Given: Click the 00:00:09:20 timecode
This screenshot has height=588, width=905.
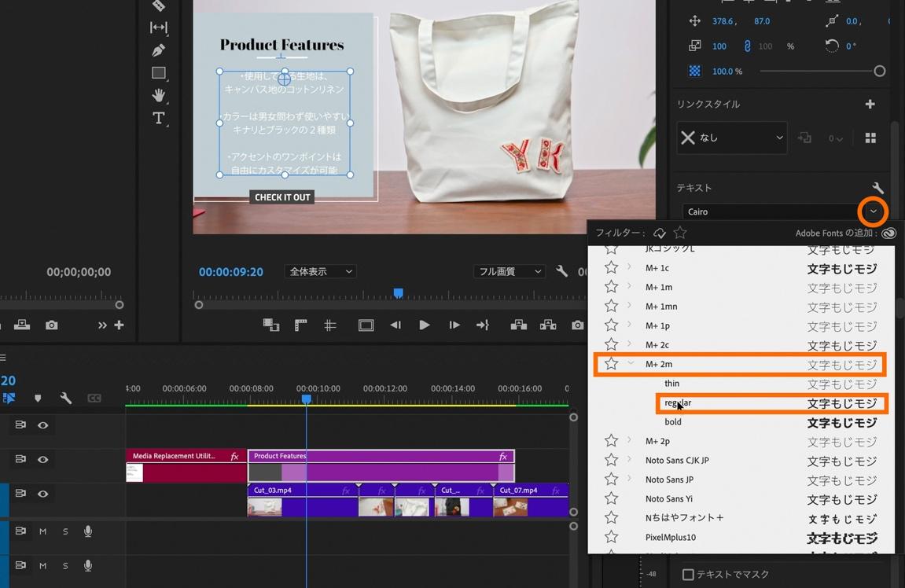Looking at the screenshot, I should click(231, 272).
